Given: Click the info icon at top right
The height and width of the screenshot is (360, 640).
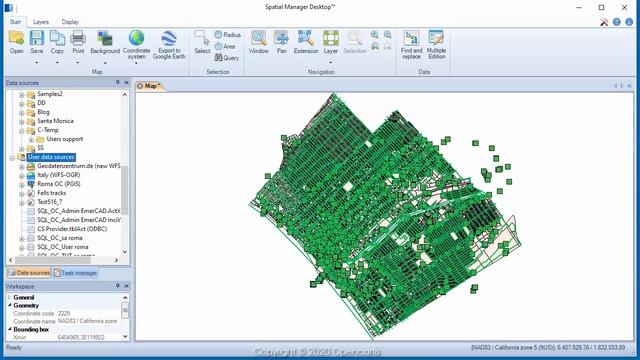Looking at the screenshot, I should [629, 22].
